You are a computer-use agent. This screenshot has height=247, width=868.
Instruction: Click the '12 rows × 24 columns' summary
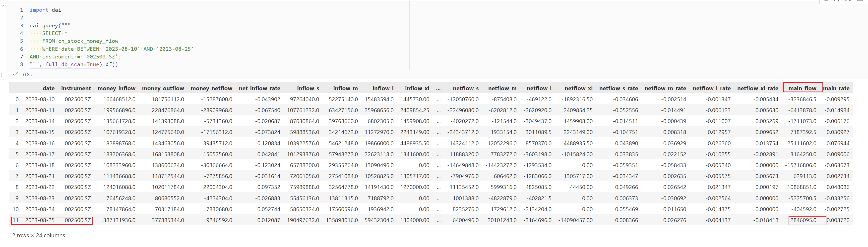tap(37, 235)
